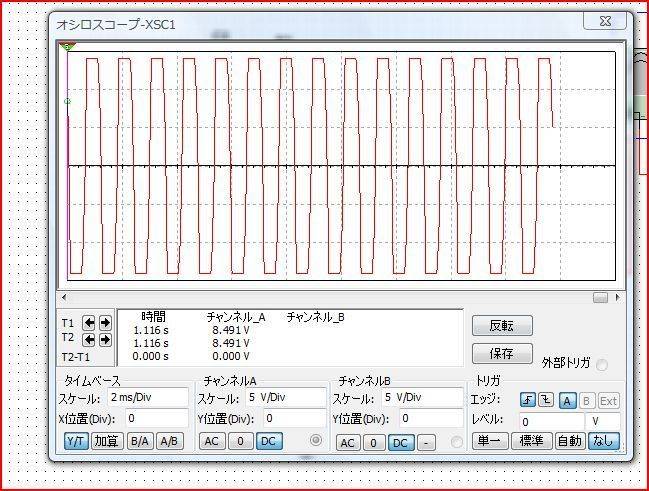Click Channel B scale field 5 V/Div
The height and width of the screenshot is (491, 649).
[x=421, y=397]
